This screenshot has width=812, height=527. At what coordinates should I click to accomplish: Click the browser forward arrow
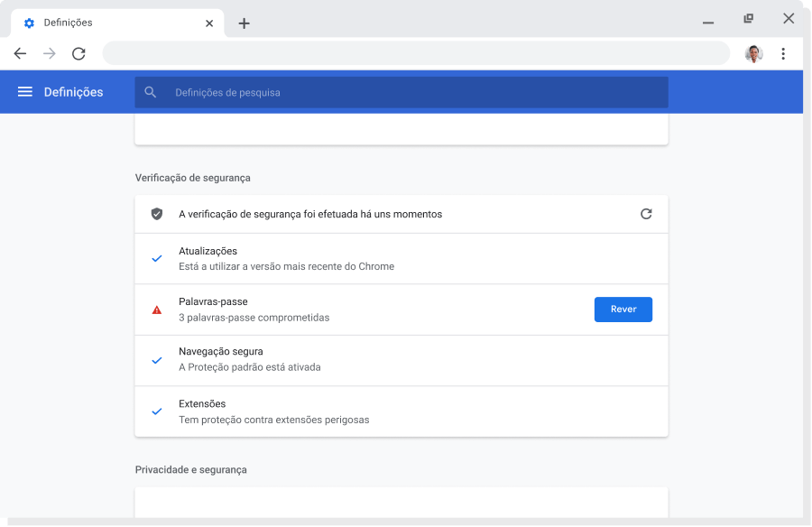(50, 54)
